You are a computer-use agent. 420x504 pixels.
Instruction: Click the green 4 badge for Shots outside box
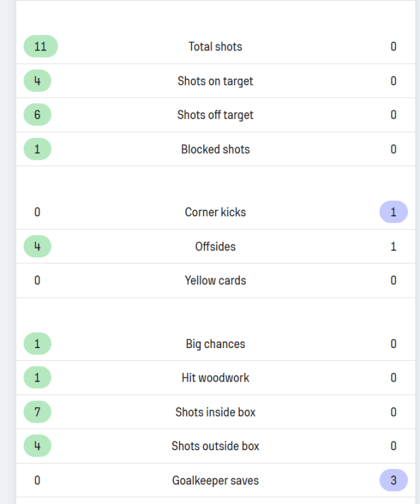pyautogui.click(x=38, y=446)
